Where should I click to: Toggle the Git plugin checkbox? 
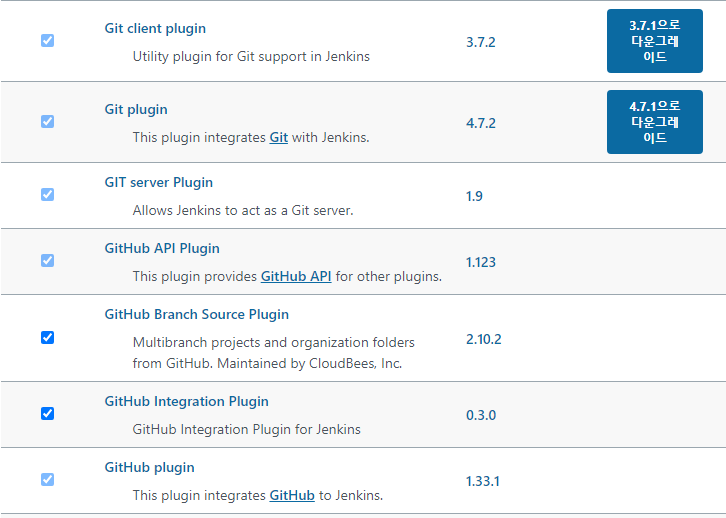[47, 122]
